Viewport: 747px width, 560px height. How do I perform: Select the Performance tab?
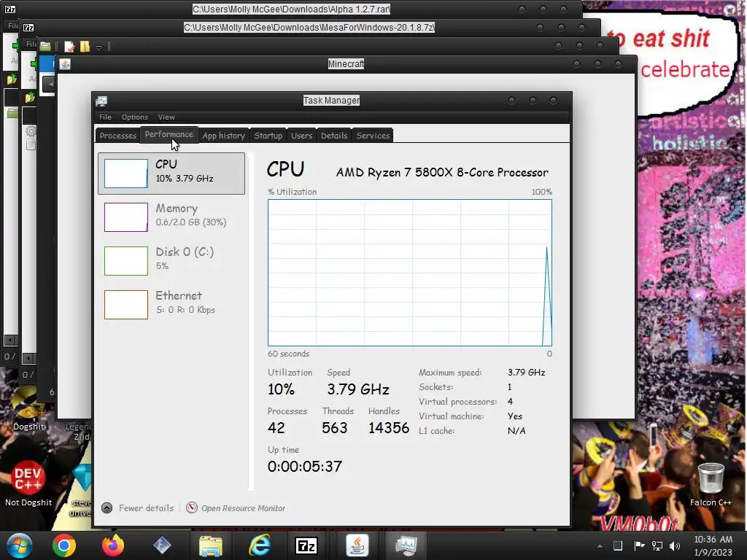(169, 134)
